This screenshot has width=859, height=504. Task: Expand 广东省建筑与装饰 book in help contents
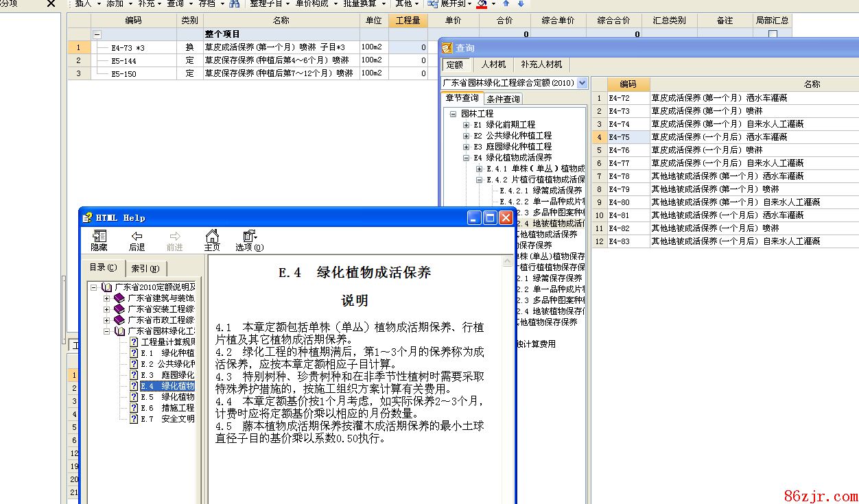[106, 298]
